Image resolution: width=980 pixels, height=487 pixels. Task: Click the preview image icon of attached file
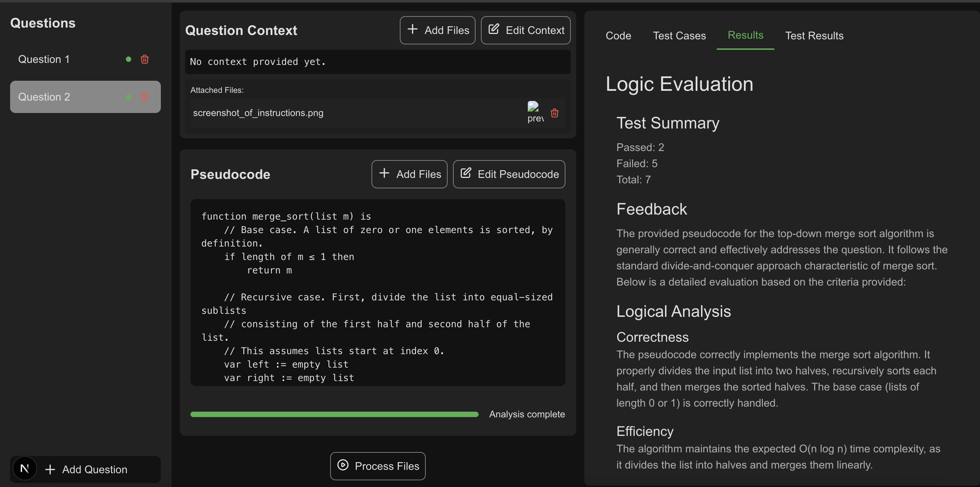click(x=534, y=111)
